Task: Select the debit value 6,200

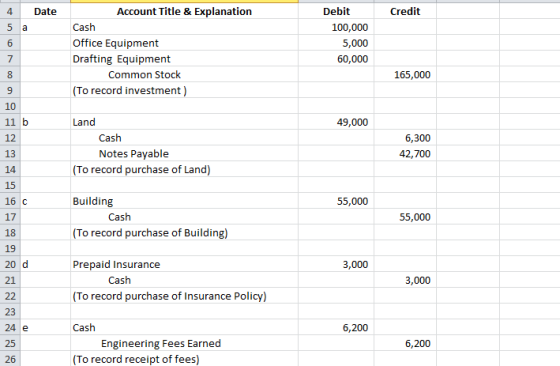Action: pos(336,327)
